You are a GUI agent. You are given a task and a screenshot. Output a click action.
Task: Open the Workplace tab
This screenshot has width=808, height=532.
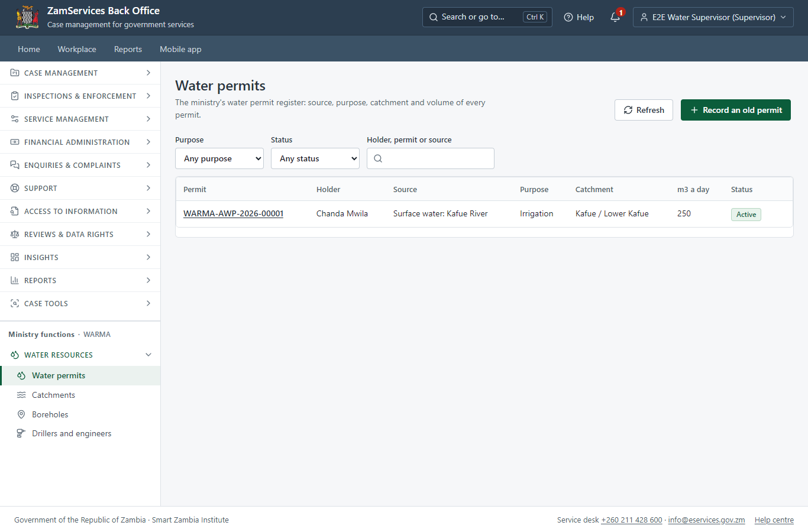[x=77, y=49]
